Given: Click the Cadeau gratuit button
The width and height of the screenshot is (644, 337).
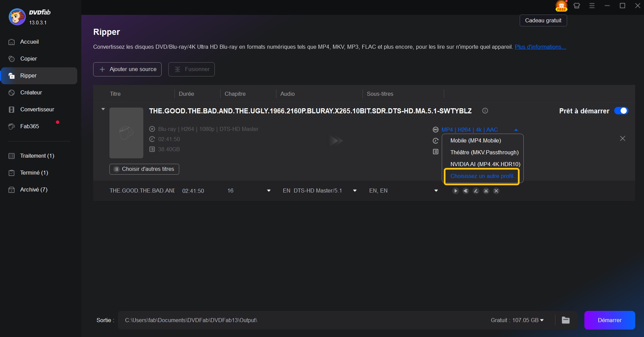Looking at the screenshot, I should click(543, 21).
